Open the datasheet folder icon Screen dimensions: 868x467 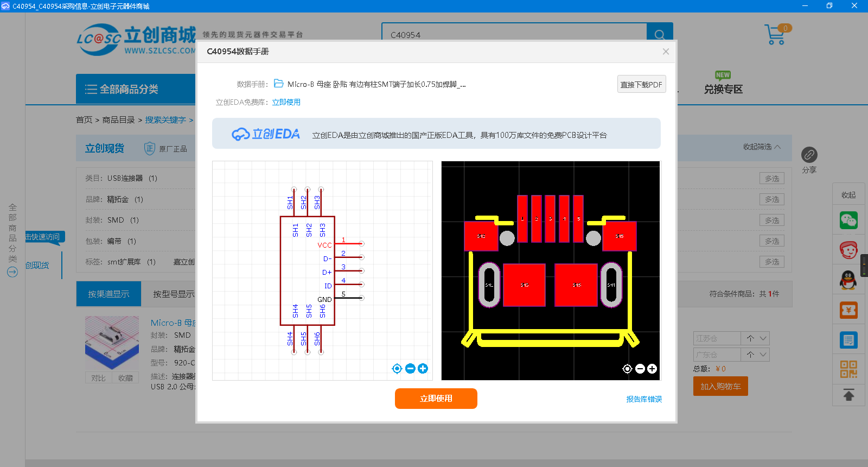click(279, 84)
